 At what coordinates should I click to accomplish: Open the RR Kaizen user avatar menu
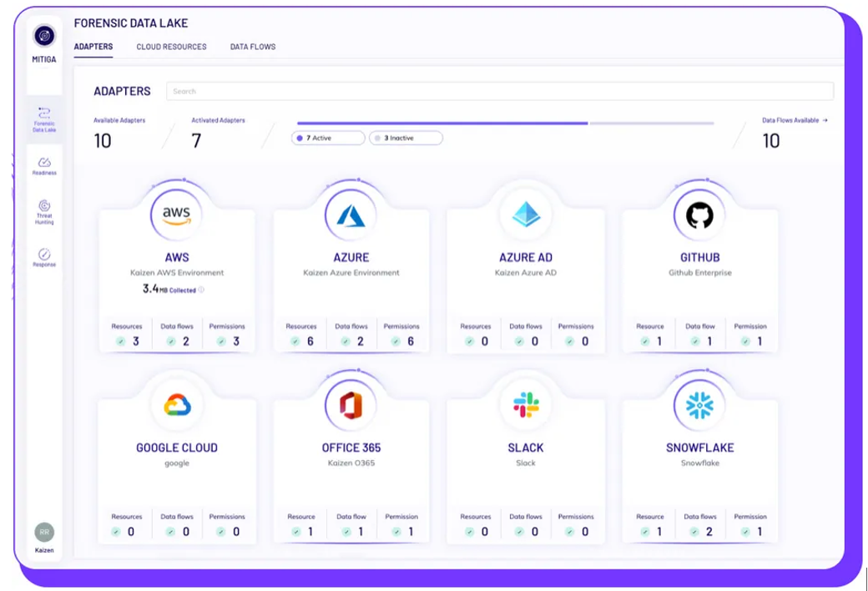coord(44,533)
